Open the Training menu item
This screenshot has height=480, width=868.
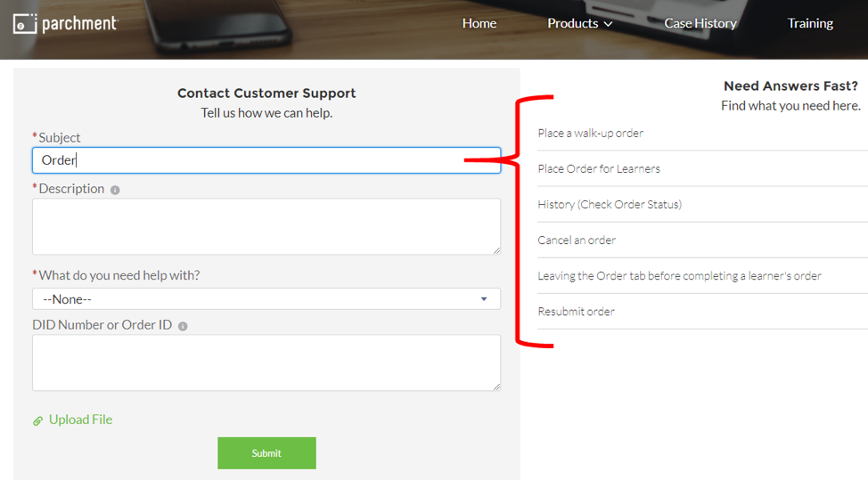click(x=809, y=23)
